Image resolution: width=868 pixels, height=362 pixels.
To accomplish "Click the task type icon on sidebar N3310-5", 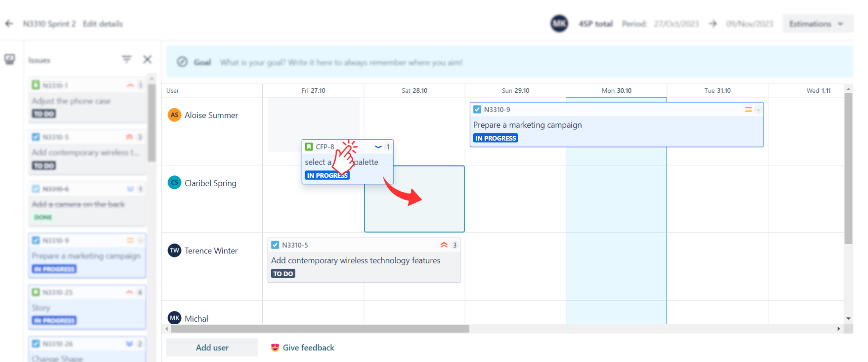I will pos(36,137).
